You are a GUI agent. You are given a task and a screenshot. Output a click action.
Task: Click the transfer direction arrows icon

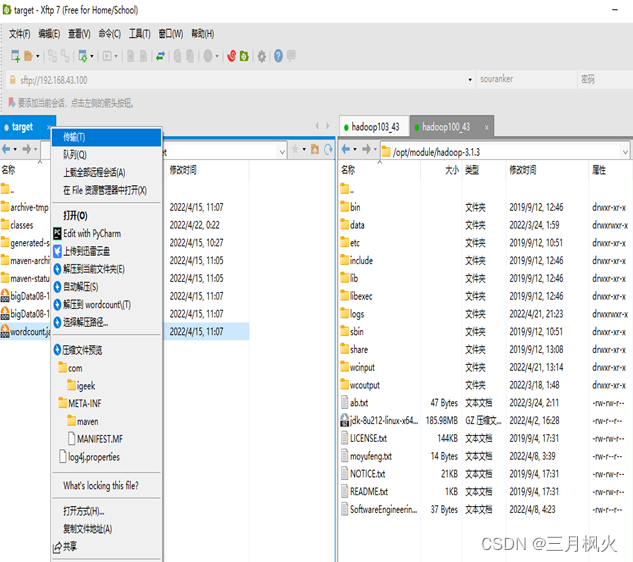(160, 56)
